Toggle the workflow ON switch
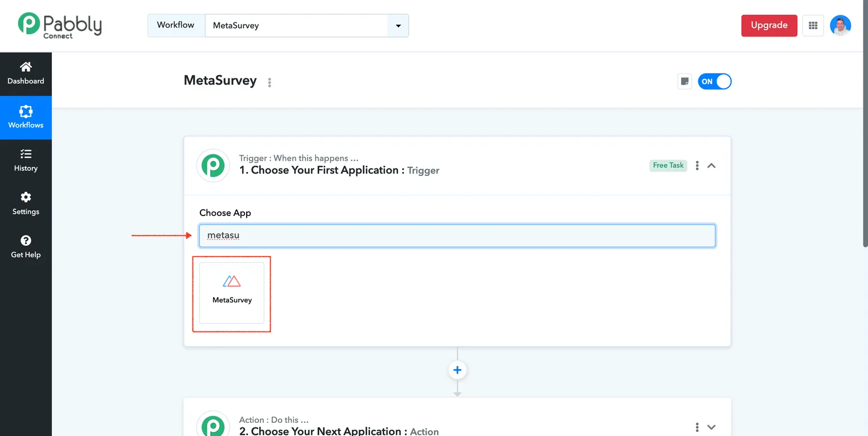 pos(714,81)
